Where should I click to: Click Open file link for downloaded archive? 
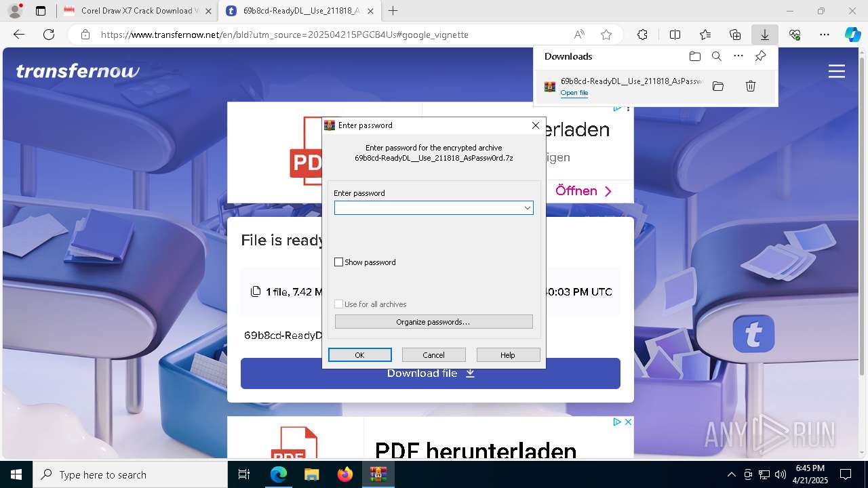(574, 93)
